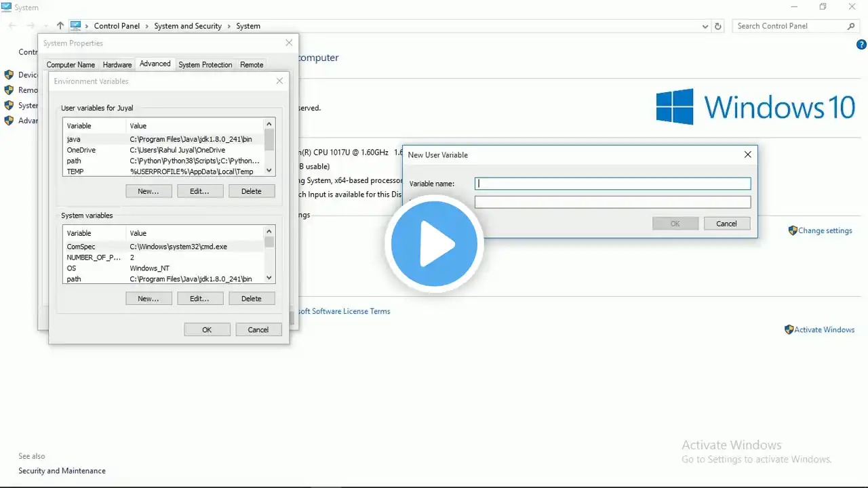This screenshot has width=868, height=488.
Task: Select the NUMBER_OF_P... system variable row
Action: pyautogui.click(x=163, y=258)
